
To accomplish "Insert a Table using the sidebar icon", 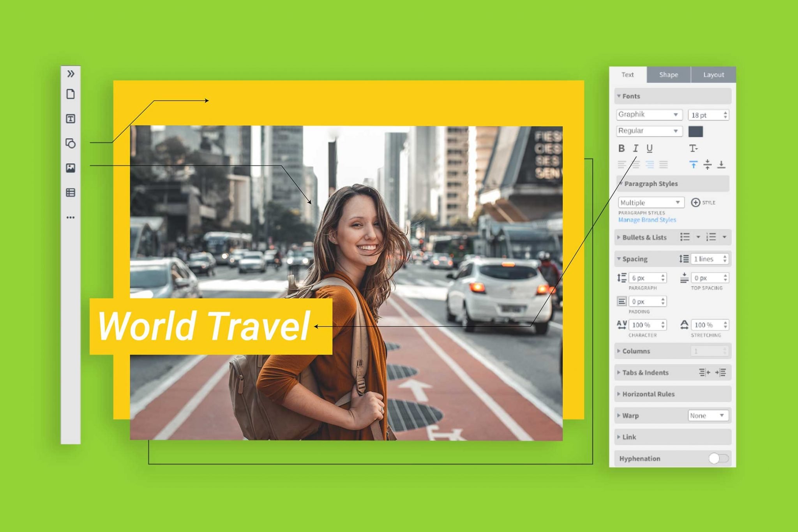I will click(x=71, y=193).
